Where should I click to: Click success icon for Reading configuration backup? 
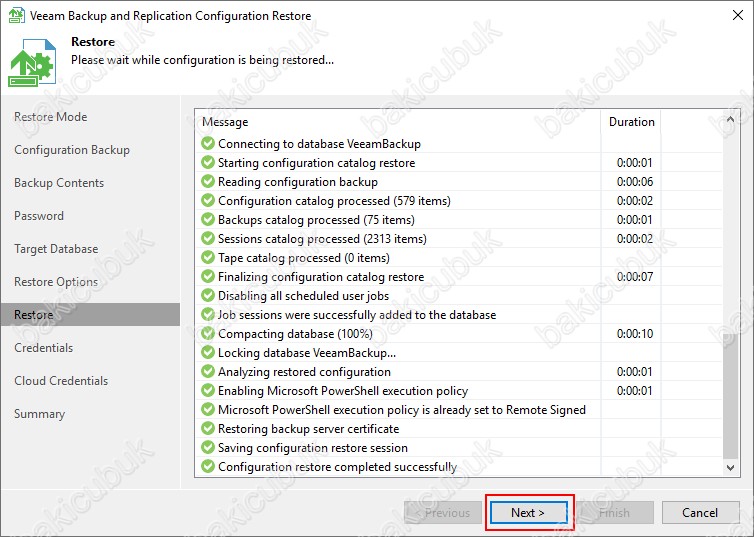(208, 181)
